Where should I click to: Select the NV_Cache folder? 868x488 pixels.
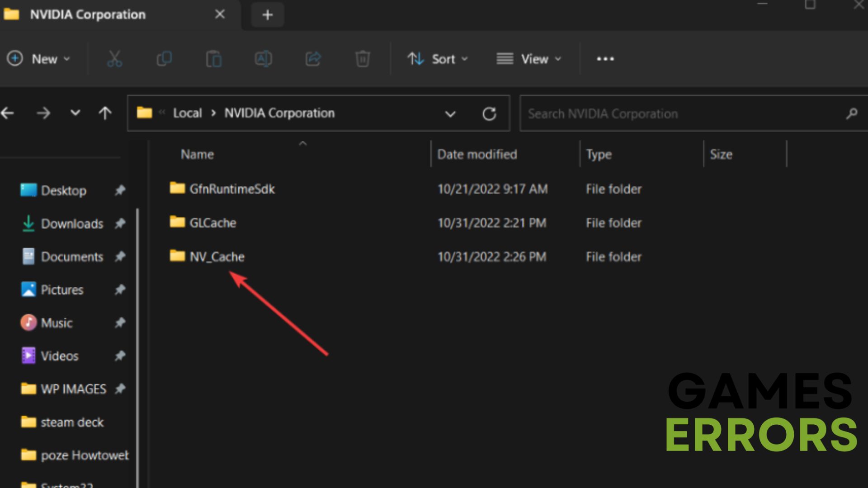[x=217, y=257]
